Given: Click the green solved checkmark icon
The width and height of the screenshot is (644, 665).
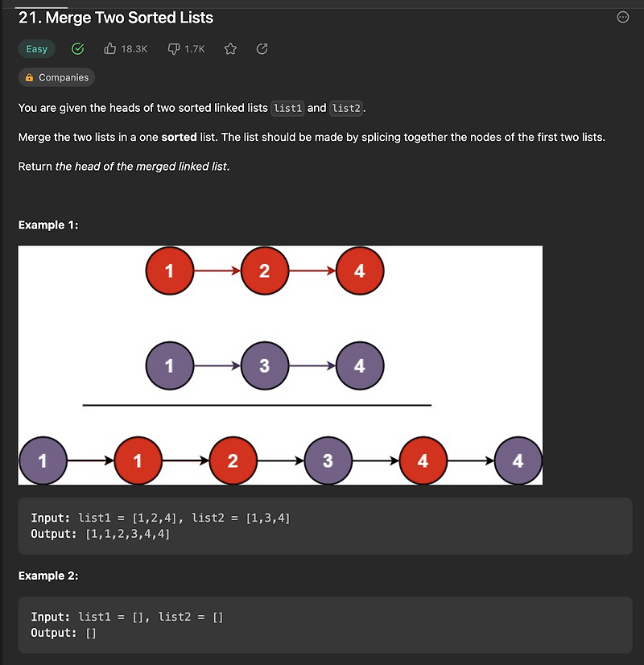Looking at the screenshot, I should pyautogui.click(x=77, y=49).
